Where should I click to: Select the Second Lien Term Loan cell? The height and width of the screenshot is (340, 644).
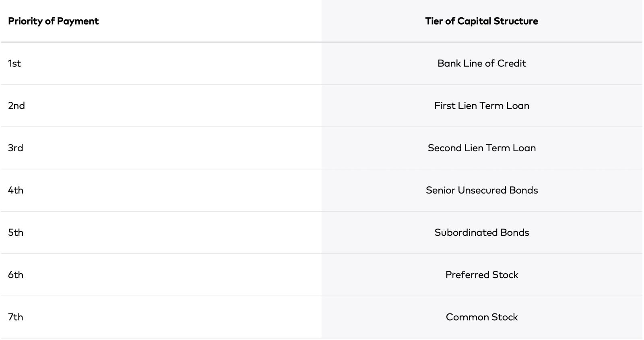pyautogui.click(x=481, y=148)
